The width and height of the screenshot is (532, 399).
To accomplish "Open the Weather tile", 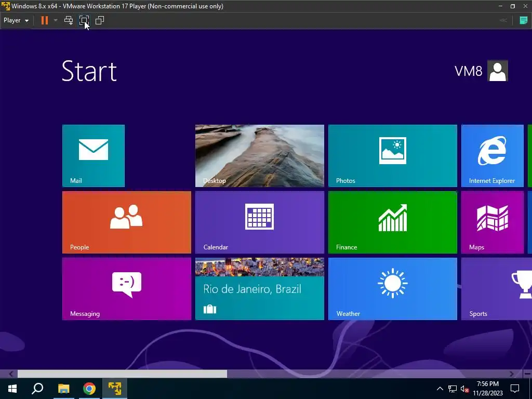I will [393, 289].
